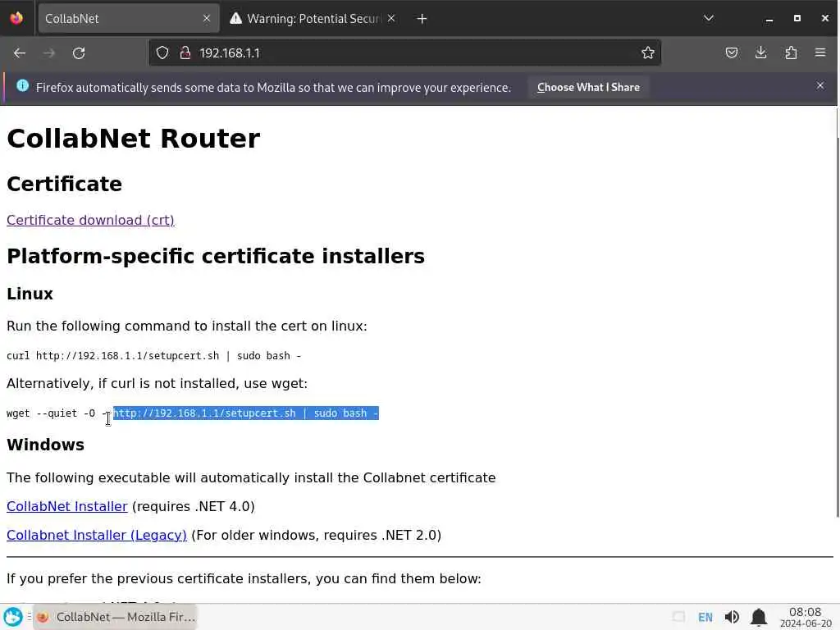Bookmark this page with the star icon
840x630 pixels.
click(x=648, y=52)
